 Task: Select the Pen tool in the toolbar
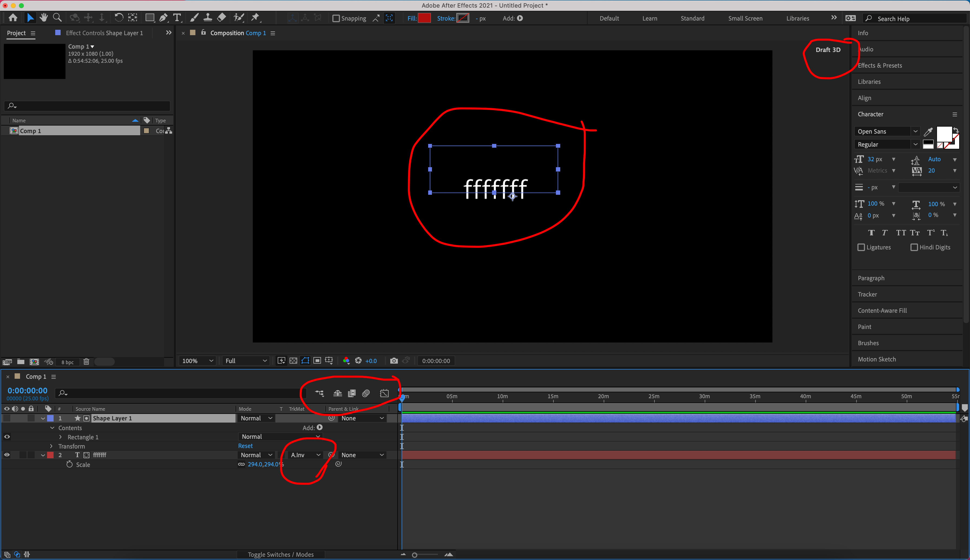163,18
